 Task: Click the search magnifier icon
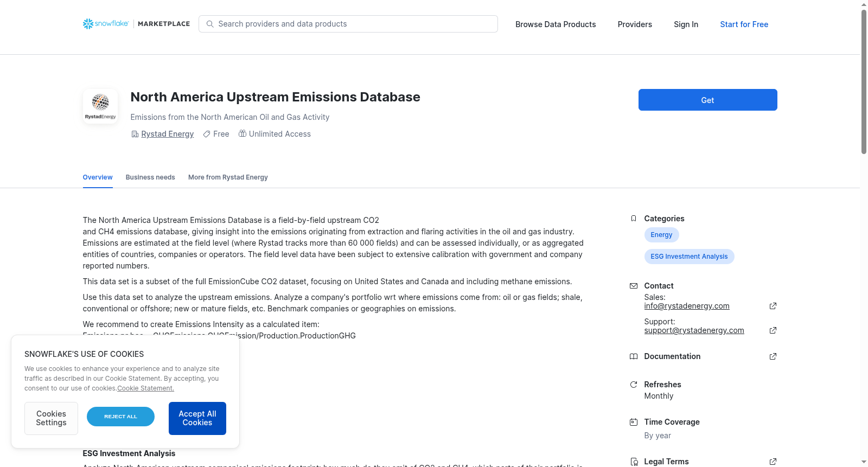point(210,24)
